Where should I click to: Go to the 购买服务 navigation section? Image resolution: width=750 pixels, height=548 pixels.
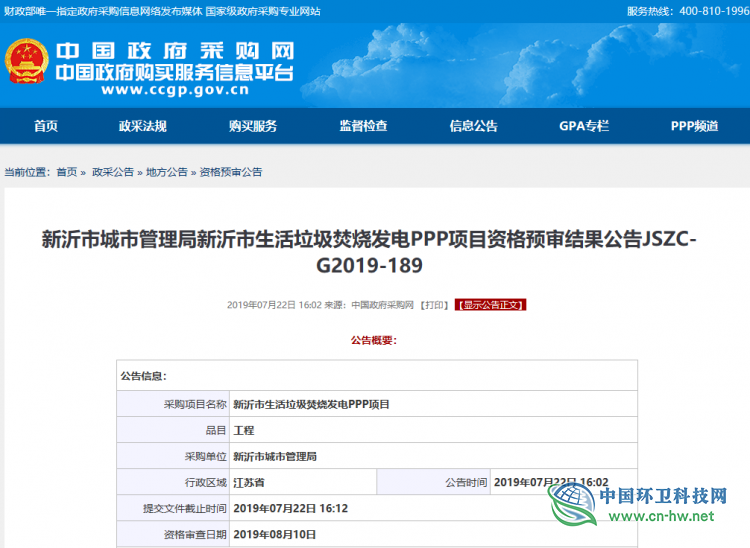click(x=253, y=126)
